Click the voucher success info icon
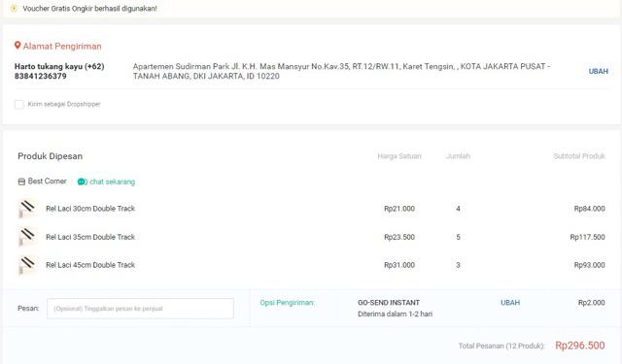Screen dimensions: 622x364 pos(14,8)
